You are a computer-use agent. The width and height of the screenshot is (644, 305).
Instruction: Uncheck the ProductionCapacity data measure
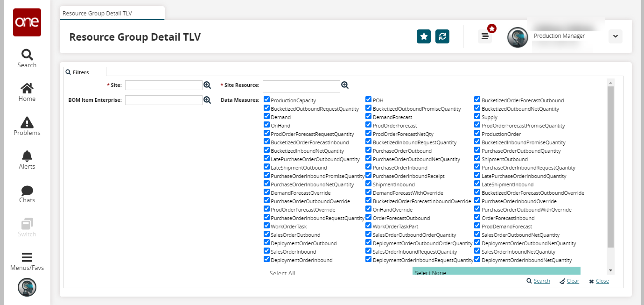(267, 100)
